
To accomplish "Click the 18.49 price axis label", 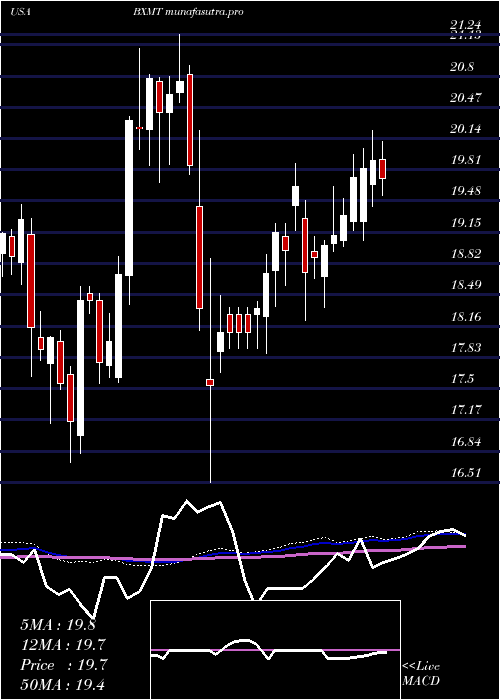I will [467, 285].
